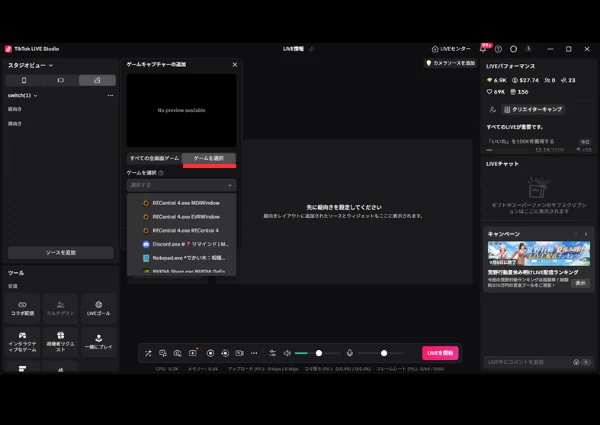Open the LIVEゴール tool
Image resolution: width=600 pixels, height=425 pixels.
coord(98,309)
